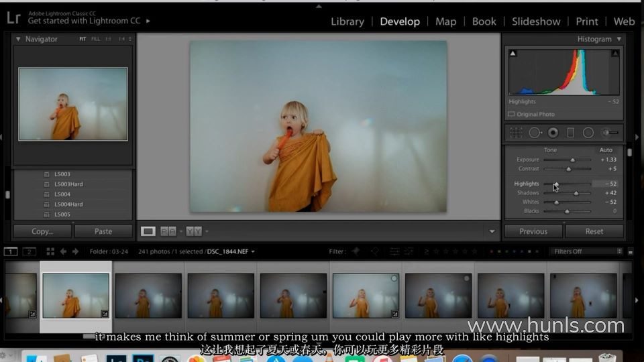Expand Get started with Lightroom CC arrow
The image size is (644, 362).
tap(148, 21)
